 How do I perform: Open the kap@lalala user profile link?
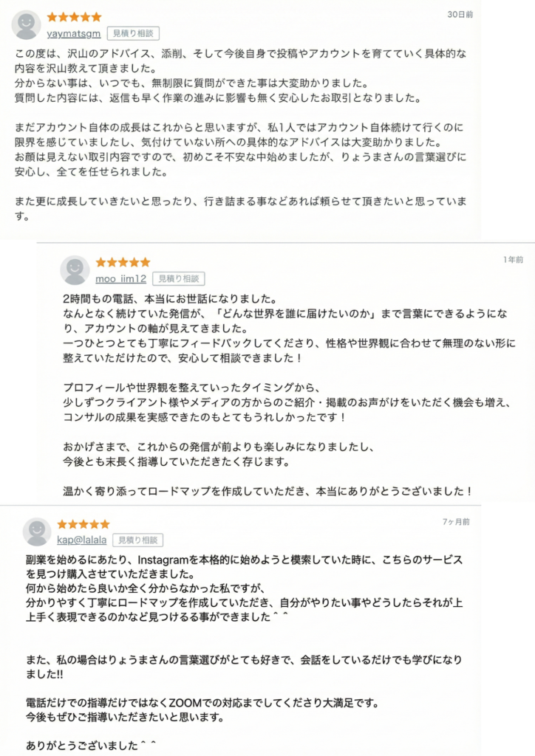coord(83,540)
